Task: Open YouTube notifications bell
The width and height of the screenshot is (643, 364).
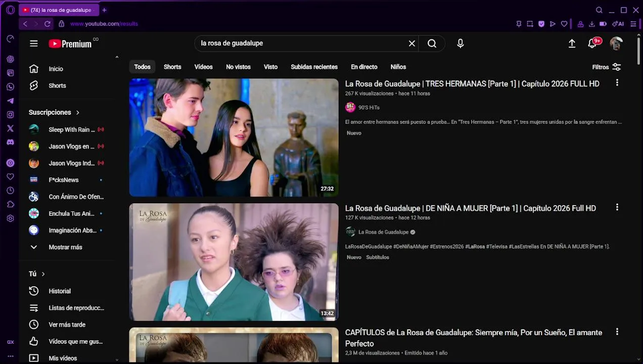Action: (593, 43)
